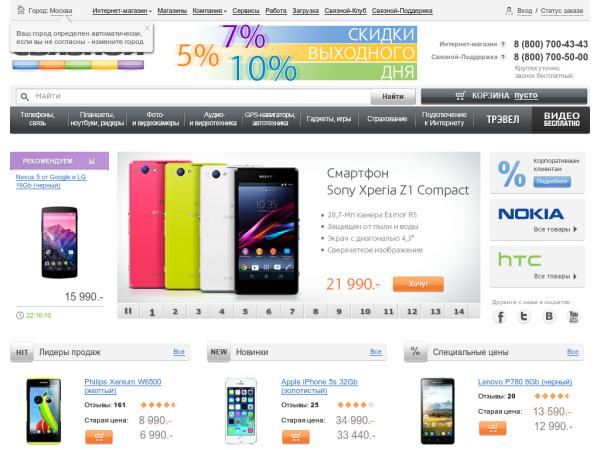Viewport: 600px width, 450px height.
Task: Expand the Интернет-магазин dropdown menu
Action: point(122,11)
